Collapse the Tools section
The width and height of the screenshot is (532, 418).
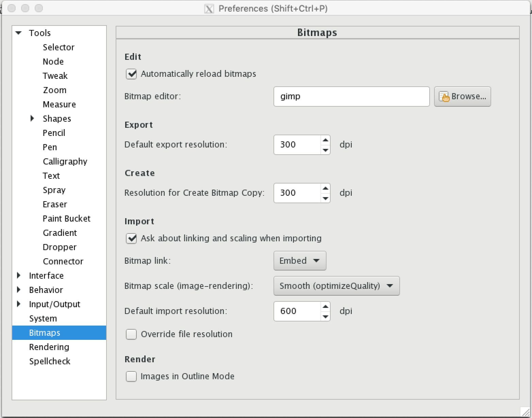point(18,33)
